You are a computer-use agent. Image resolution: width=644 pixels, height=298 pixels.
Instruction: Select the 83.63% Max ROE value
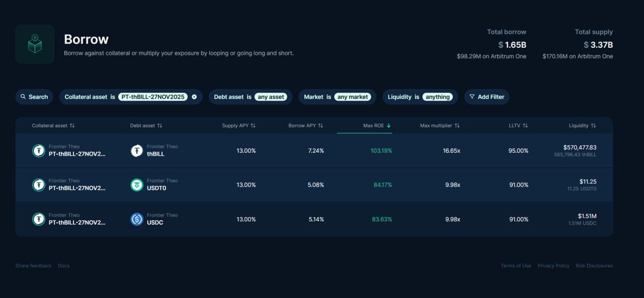pos(382,219)
